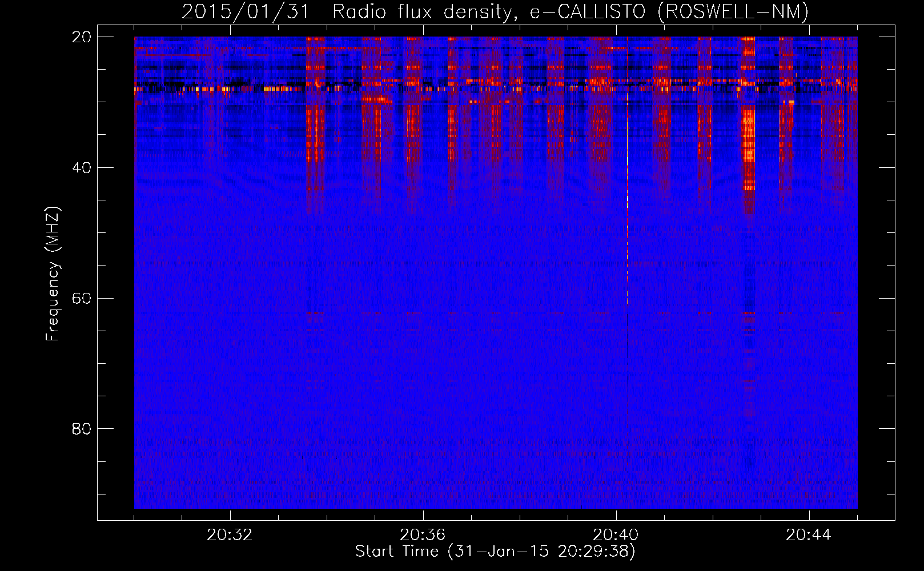
Task: Click the "Start Time (31-Jan-15 20:29:38)" x-axis label
Action: pyautogui.click(x=495, y=552)
